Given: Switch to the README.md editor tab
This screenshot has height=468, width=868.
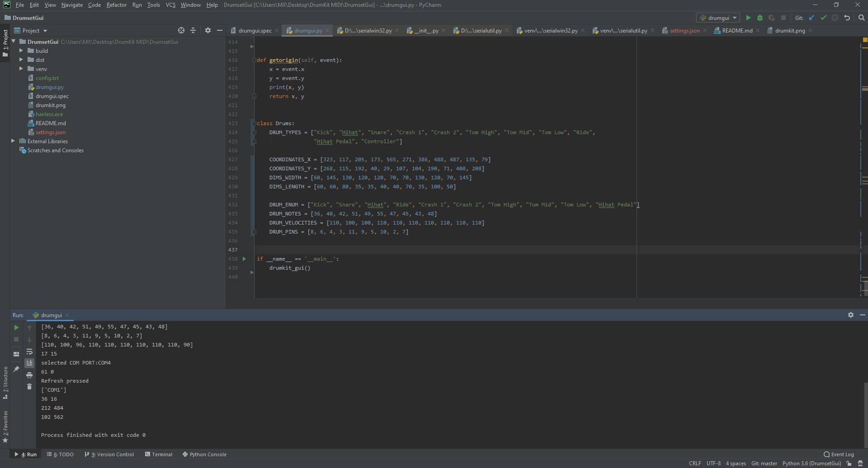Looking at the screenshot, I should (x=737, y=30).
